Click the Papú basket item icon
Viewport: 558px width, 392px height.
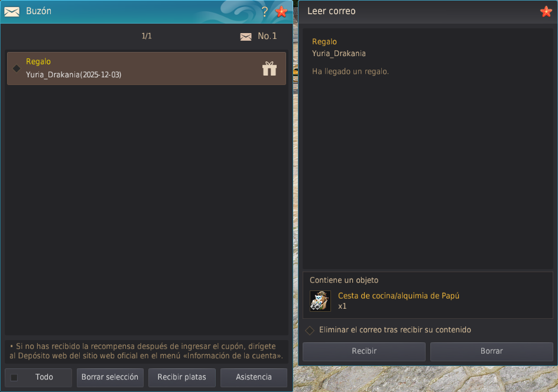tap(320, 300)
